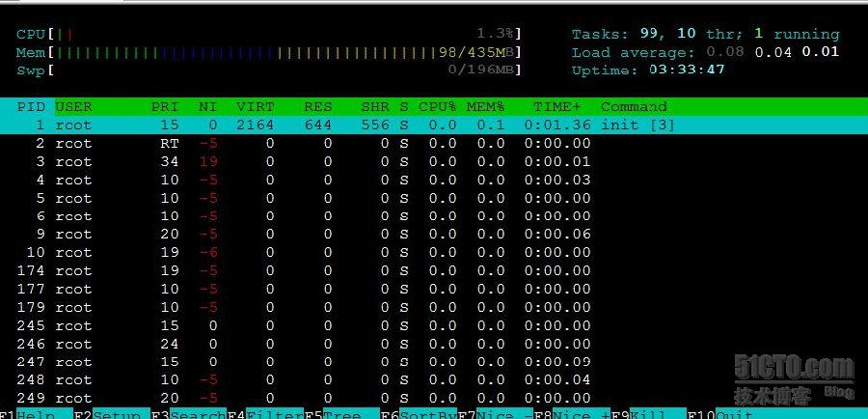Activate F3 Search in the footer
Viewport: 868px width, 419px height.
[188, 415]
